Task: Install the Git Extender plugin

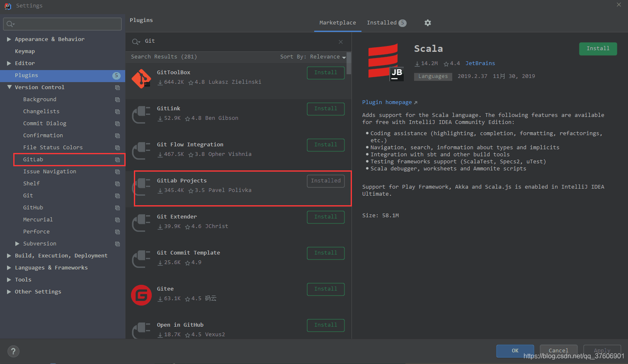Action: tap(326, 217)
